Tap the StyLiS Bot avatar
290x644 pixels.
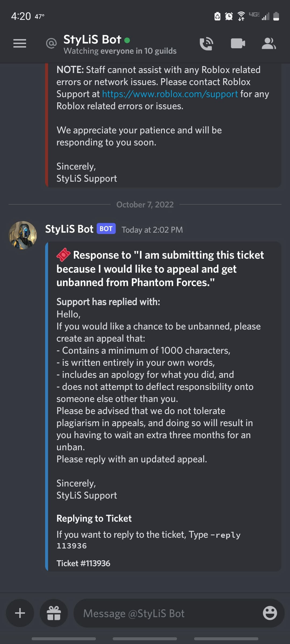click(x=23, y=235)
